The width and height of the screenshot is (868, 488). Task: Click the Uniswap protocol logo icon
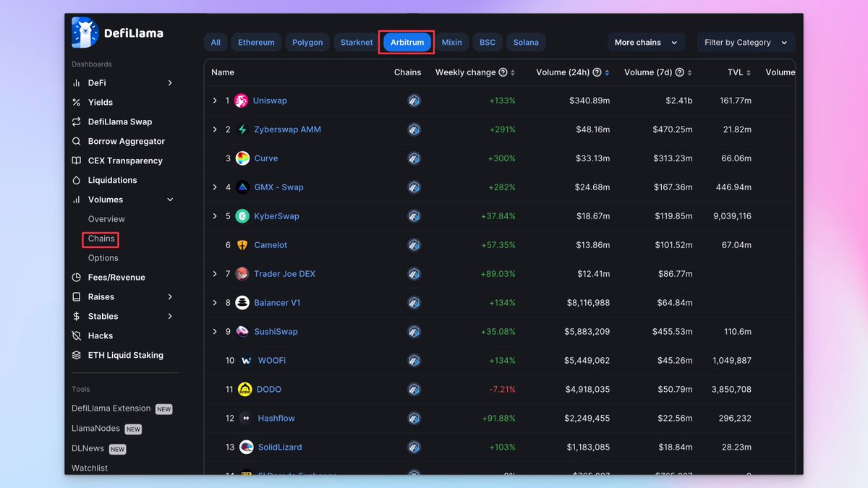click(242, 100)
